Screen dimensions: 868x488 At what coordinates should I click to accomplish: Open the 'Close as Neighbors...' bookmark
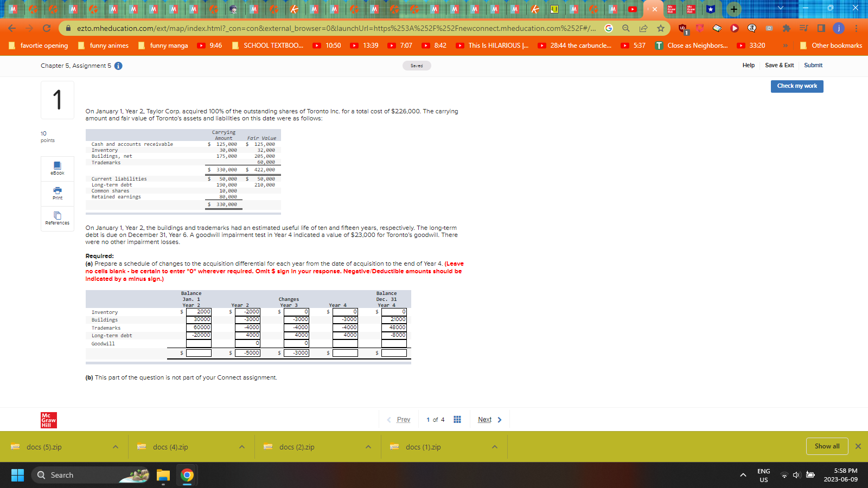pyautogui.click(x=692, y=46)
